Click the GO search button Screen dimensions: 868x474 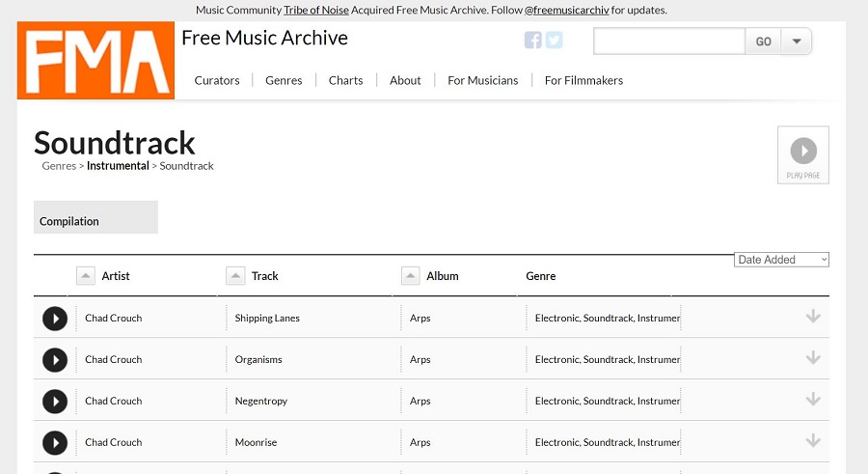point(764,41)
